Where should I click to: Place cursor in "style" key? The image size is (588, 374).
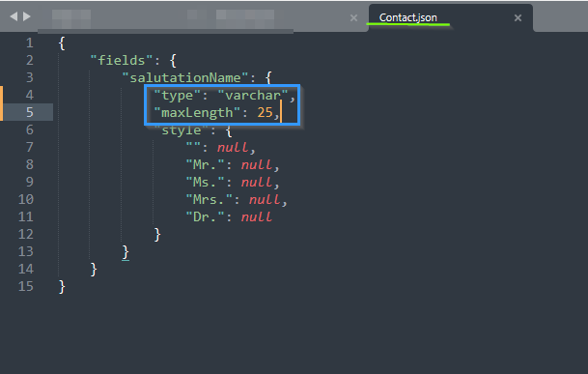pos(182,130)
